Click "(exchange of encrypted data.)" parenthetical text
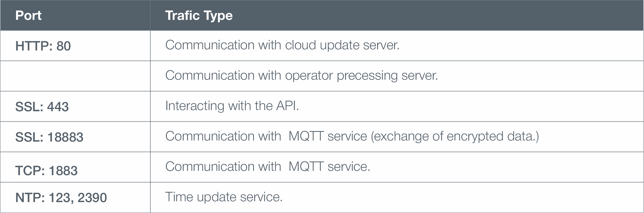 coord(455,136)
